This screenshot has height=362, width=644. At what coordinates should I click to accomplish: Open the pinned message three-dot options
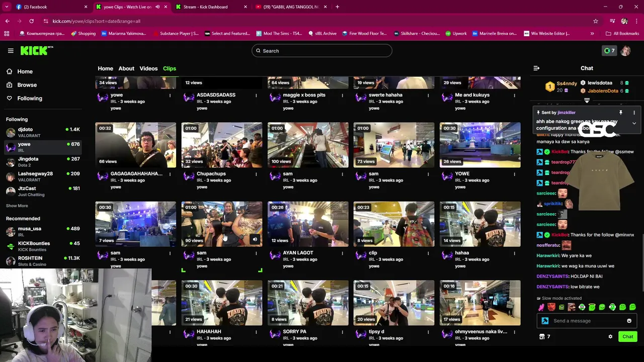click(634, 113)
